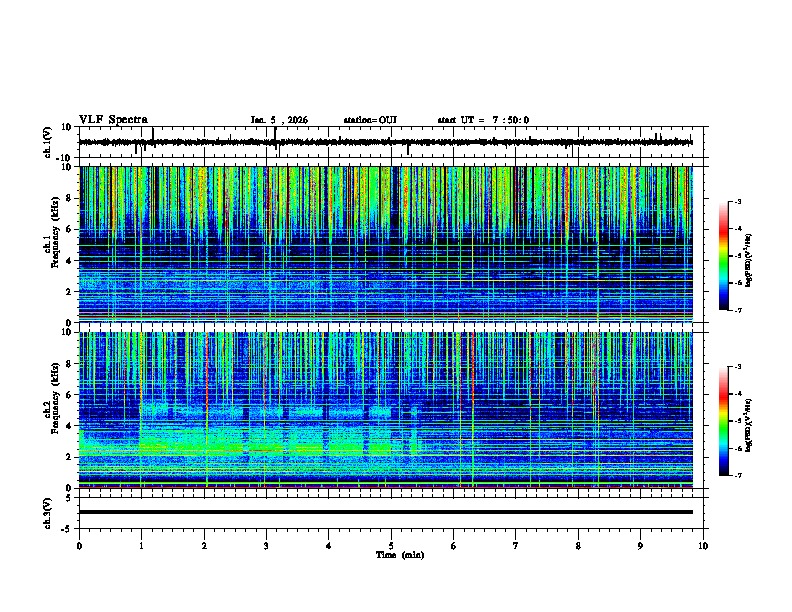
Task: Click the ch.2 "Frequency (kHz)" axis label
Action: (x=55, y=398)
